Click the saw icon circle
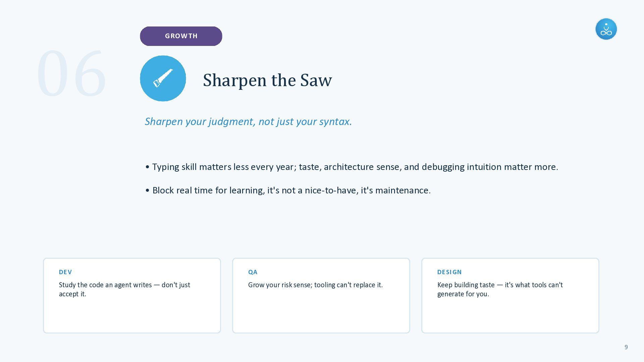 coord(163,78)
